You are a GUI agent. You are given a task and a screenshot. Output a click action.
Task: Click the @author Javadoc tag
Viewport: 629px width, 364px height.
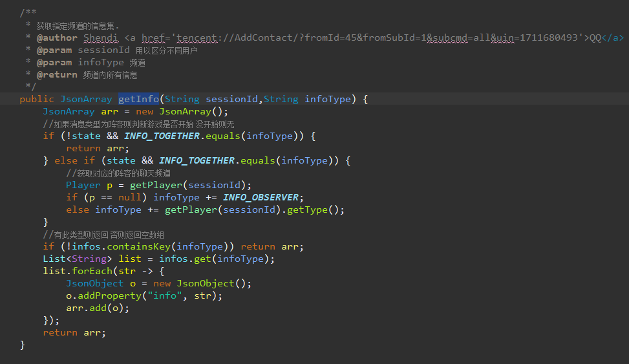57,37
